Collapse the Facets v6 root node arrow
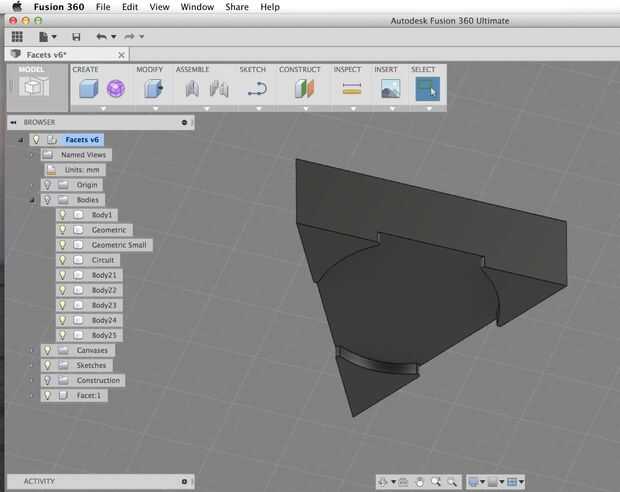The height and width of the screenshot is (492, 620). click(x=20, y=140)
